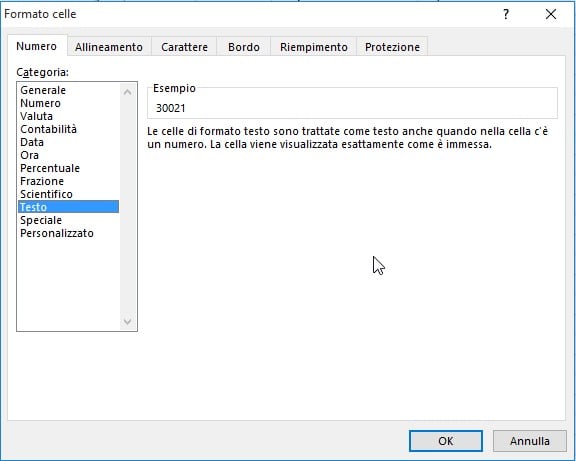Select the Scientifico category
The height and width of the screenshot is (461, 576).
46,194
